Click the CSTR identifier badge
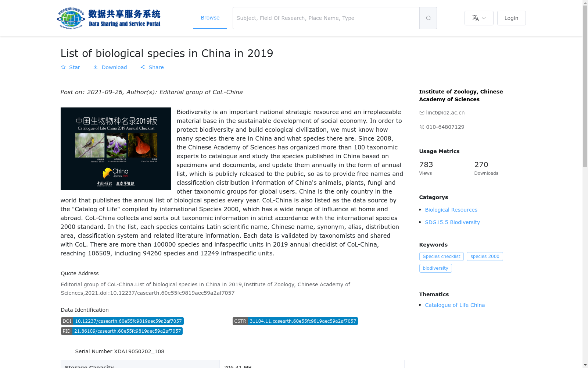This screenshot has height=368, width=588. (295, 321)
